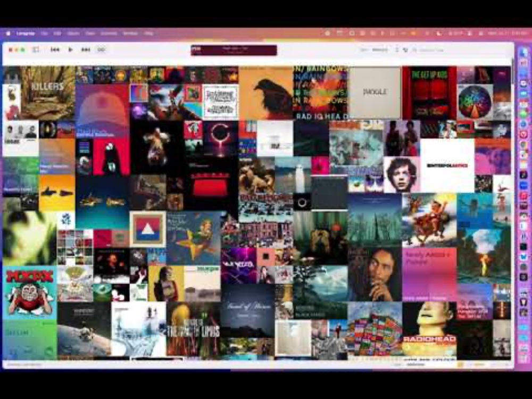The width and height of the screenshot is (532, 399).
Task: Choose the black crow album cover
Action: tap(266, 93)
